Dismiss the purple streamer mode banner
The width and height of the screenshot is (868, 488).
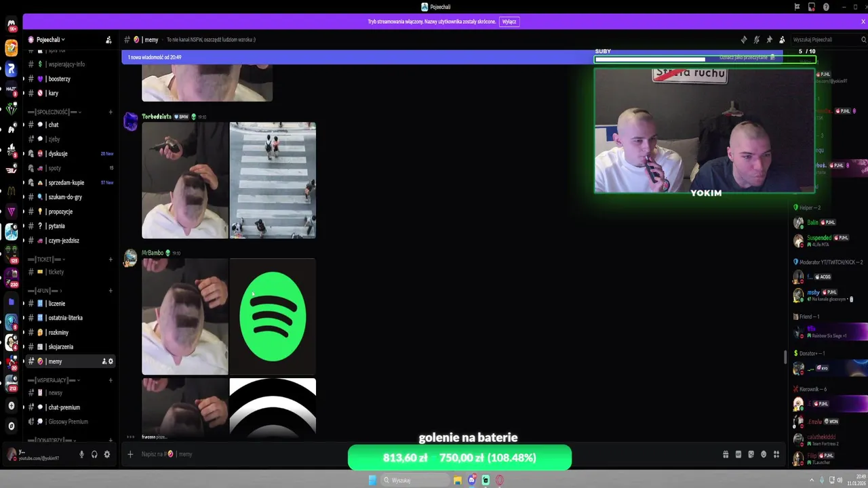point(863,22)
